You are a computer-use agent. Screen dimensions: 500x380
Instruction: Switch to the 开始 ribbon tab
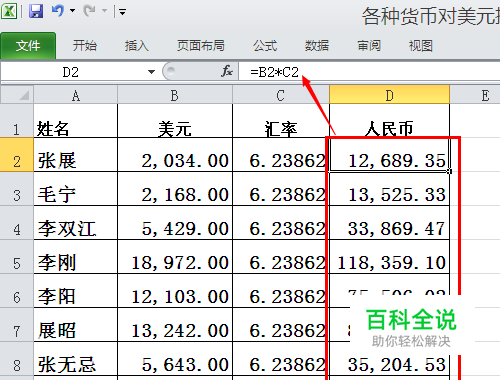85,46
